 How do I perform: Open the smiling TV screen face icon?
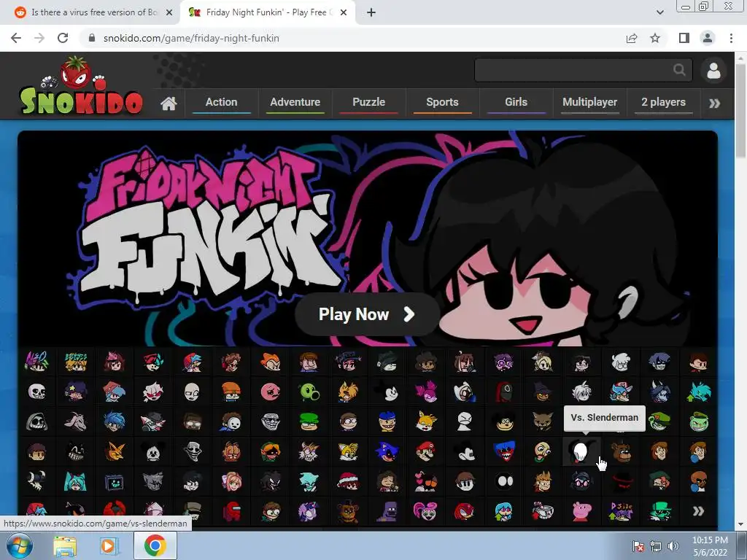coord(115,481)
